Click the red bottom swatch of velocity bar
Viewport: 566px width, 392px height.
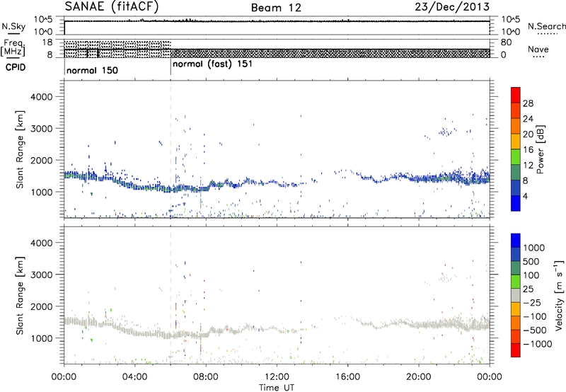(x=516, y=350)
